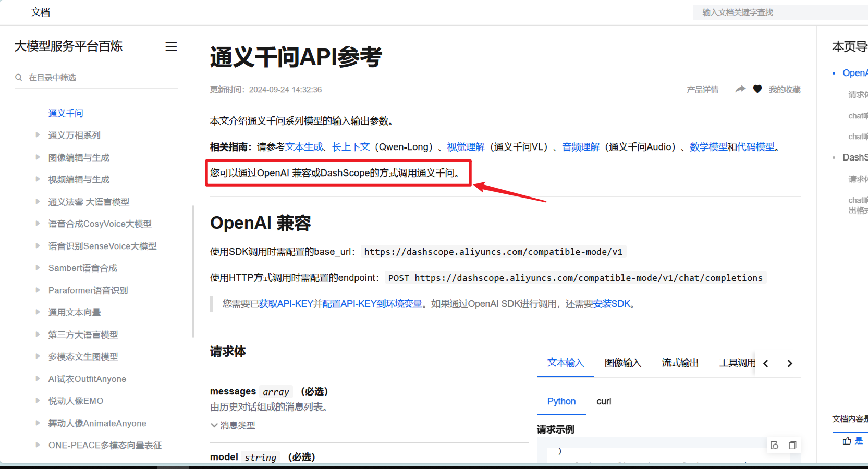Click the 输入文档关键字查找 search box

[x=780, y=13]
